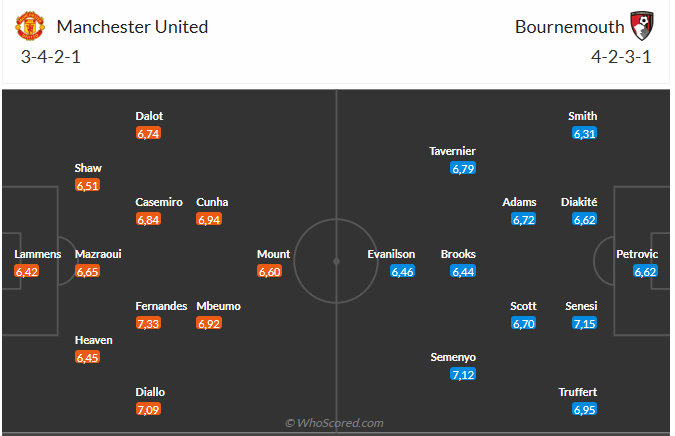This screenshot has width=675, height=436.
Task: Click Casemiro's 6,84 rating badge
Action: coord(149,220)
